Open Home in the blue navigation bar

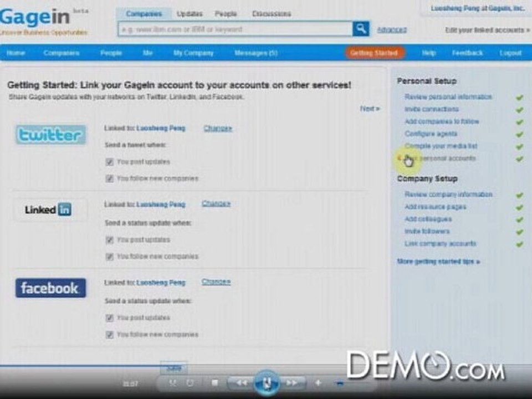(16, 53)
